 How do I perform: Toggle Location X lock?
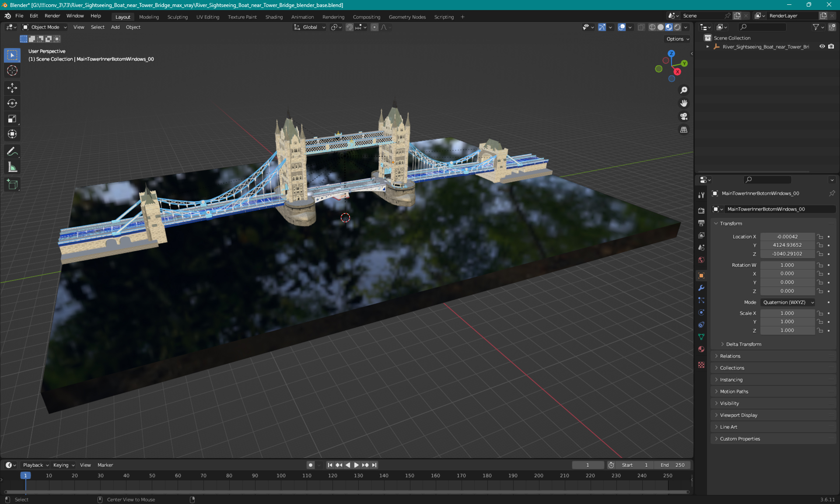(x=820, y=237)
